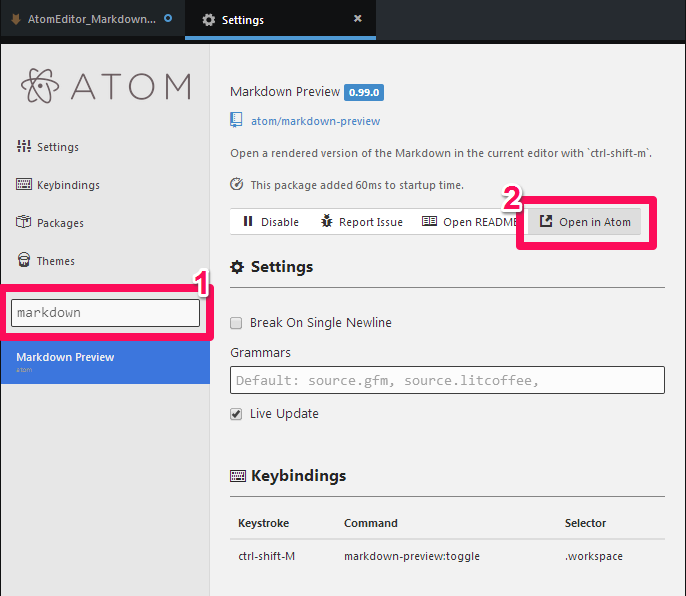Click the book icon on Open README
Screen dimensions: 686x596
(429, 221)
